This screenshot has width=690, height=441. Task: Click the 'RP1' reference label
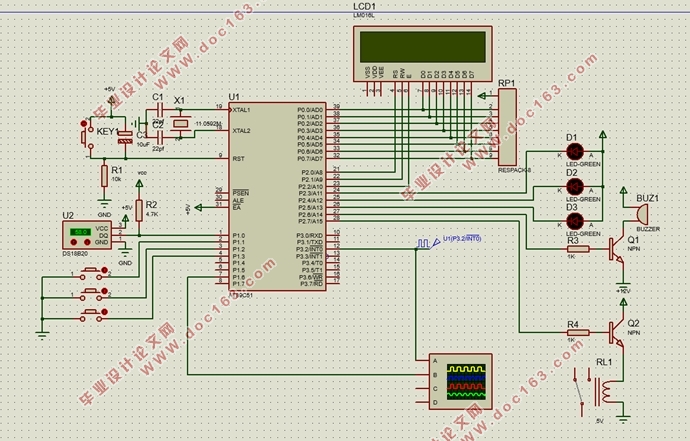(506, 83)
